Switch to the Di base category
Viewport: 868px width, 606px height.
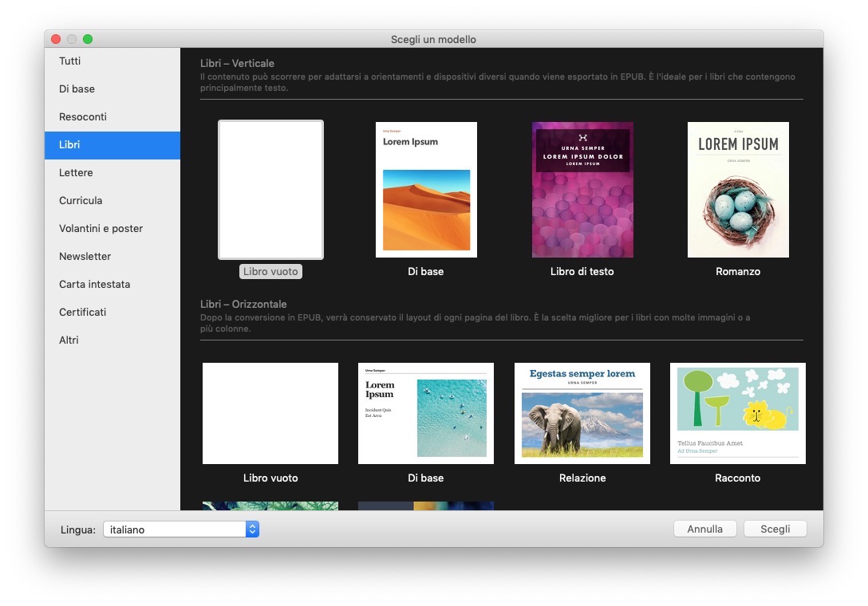[x=77, y=89]
